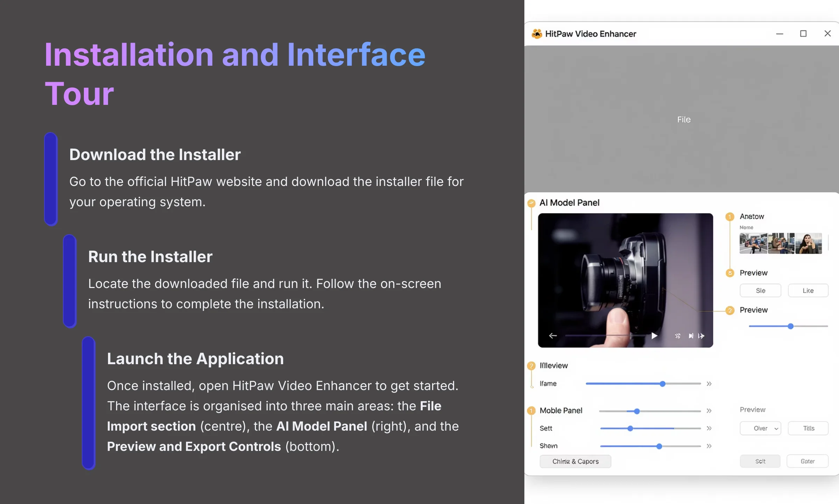Click the Chirtz & Capors button
Image resolution: width=839 pixels, height=504 pixels.
tap(575, 461)
